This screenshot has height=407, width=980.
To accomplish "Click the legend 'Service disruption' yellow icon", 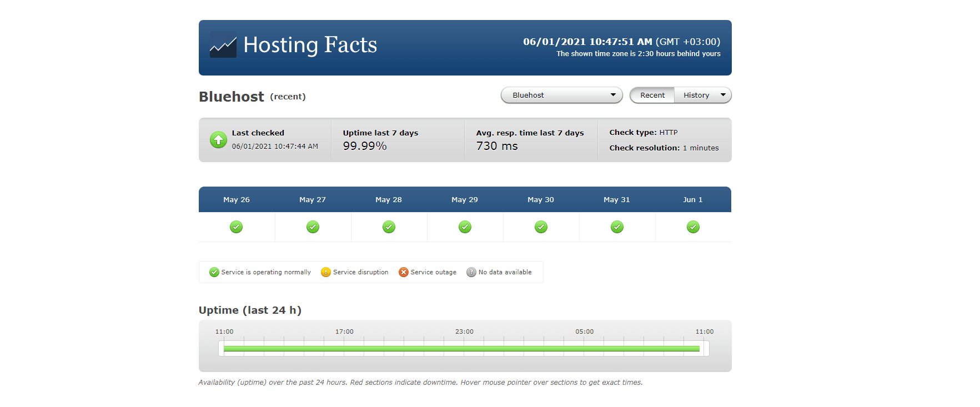I will coord(326,272).
